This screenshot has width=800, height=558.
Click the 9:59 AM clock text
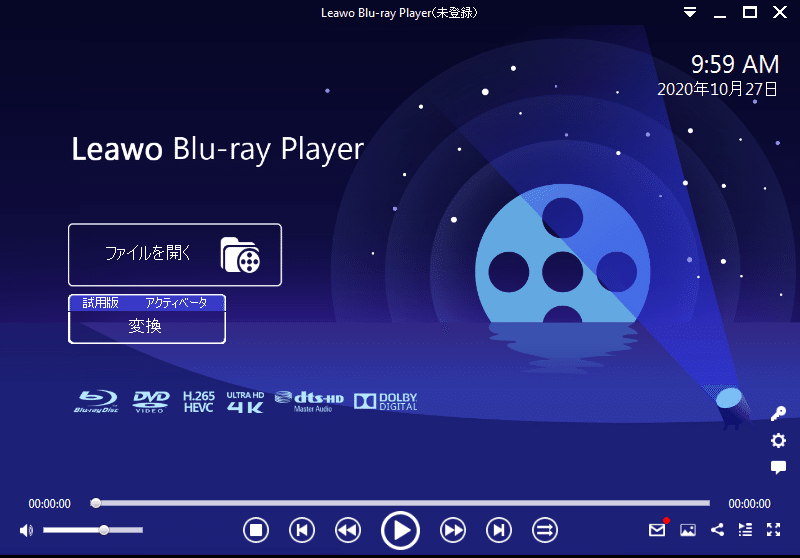click(x=735, y=64)
